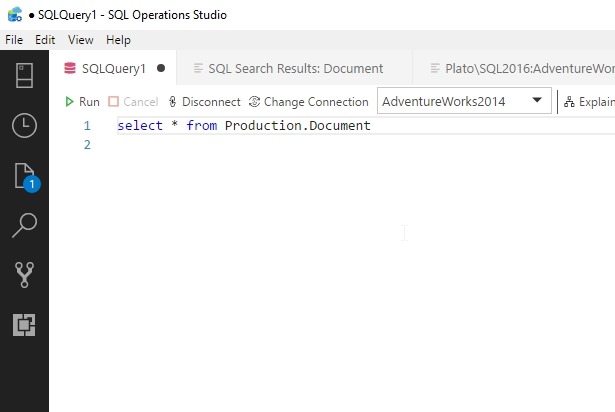615x412 pixels.
Task: Click the SQL Operations Studio title icon
Action: click(x=14, y=15)
